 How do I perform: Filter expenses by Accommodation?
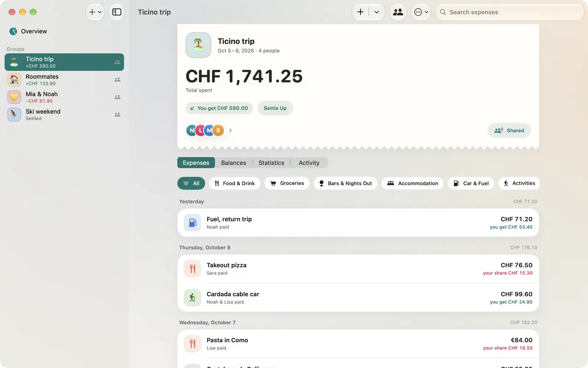[x=412, y=183]
